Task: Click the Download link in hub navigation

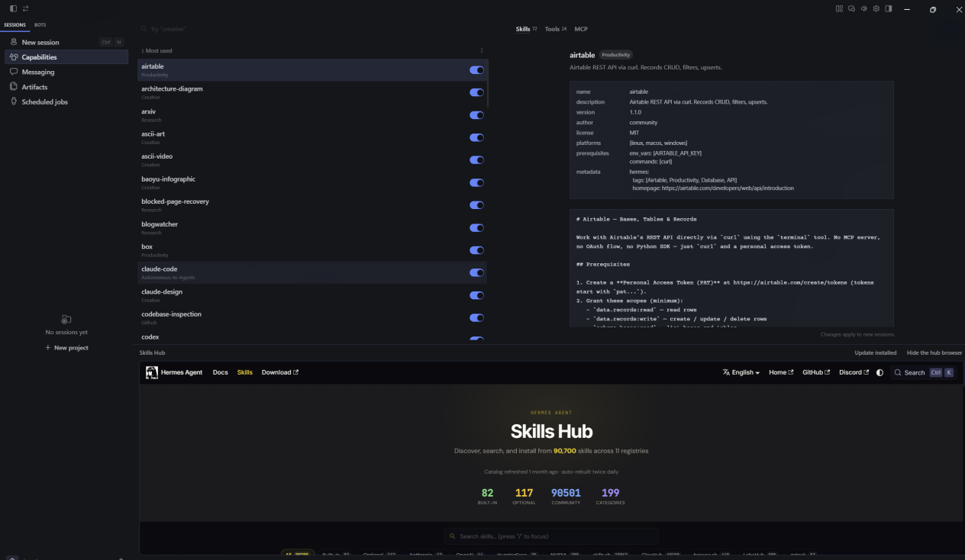Action: (279, 372)
